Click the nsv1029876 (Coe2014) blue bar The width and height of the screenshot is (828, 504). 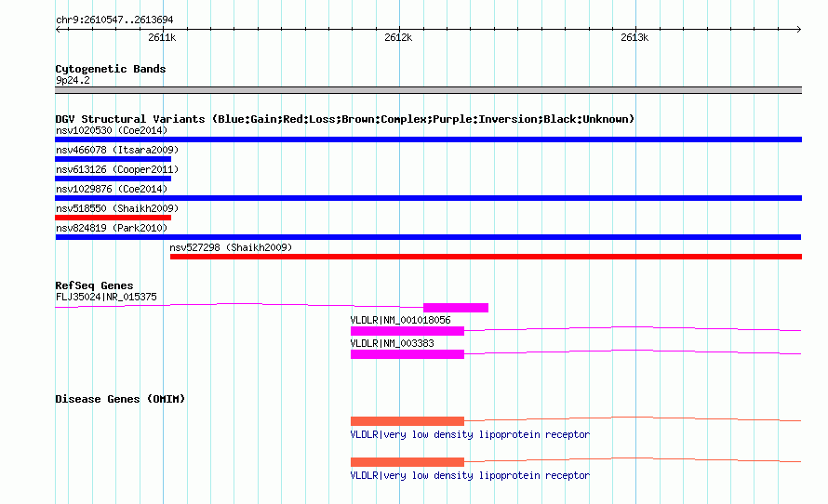click(x=428, y=198)
